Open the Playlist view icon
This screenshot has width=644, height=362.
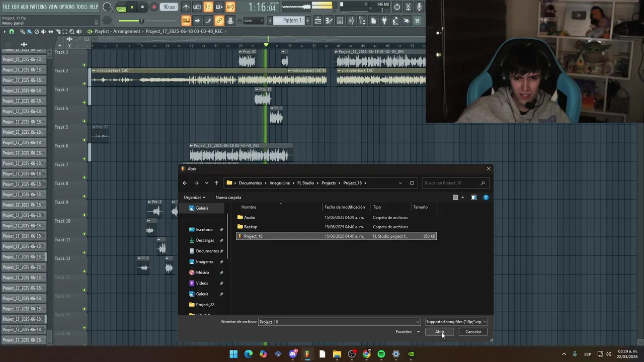click(318, 21)
